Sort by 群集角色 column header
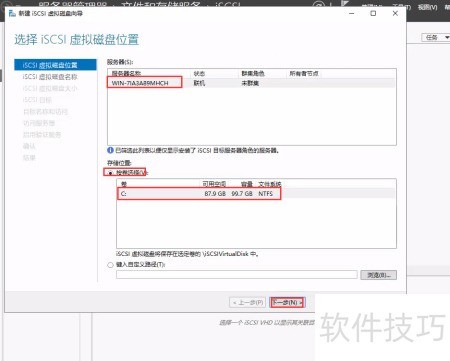Image resolution: width=450 pixels, height=361 pixels. coord(253,74)
